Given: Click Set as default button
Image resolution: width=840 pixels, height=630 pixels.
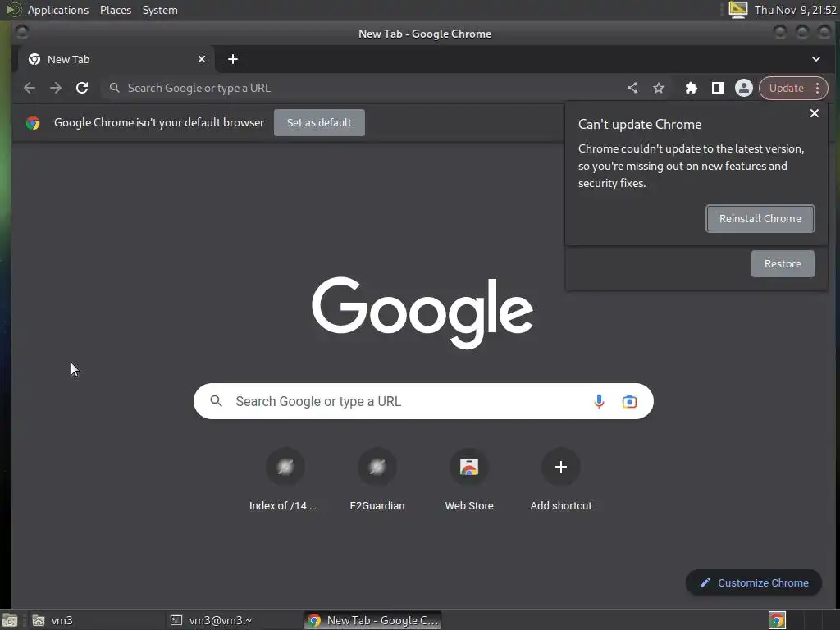Looking at the screenshot, I should pyautogui.click(x=319, y=123).
